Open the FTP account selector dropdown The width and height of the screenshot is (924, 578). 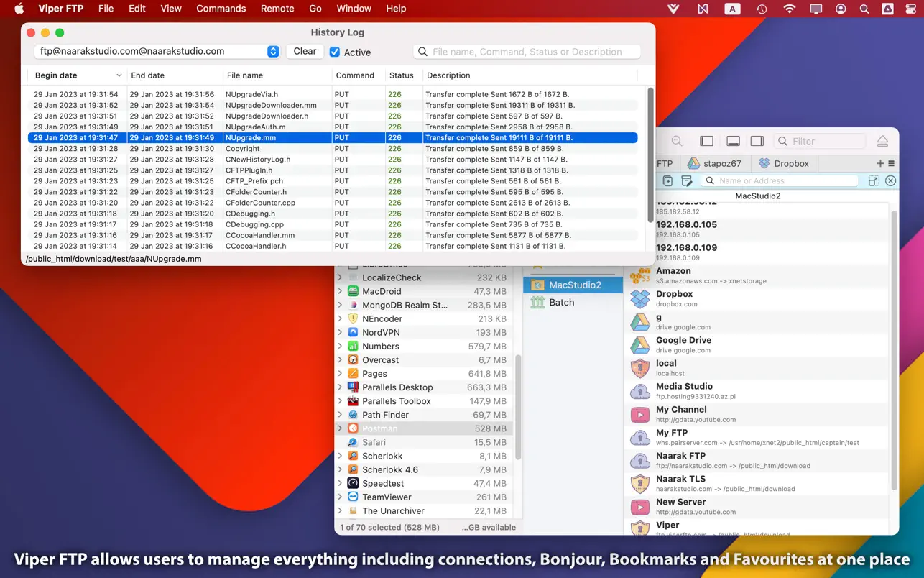[x=273, y=51]
